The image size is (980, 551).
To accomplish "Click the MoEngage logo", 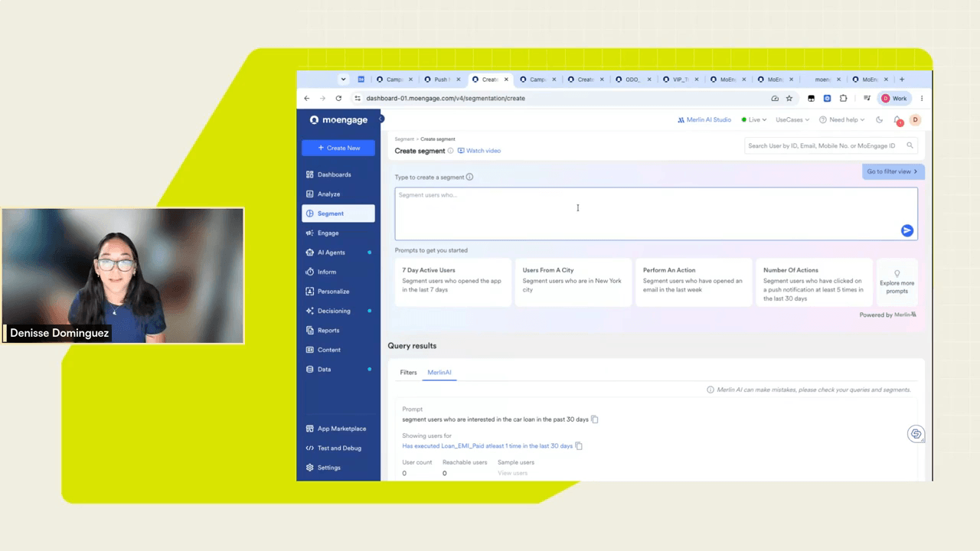I will [x=338, y=120].
